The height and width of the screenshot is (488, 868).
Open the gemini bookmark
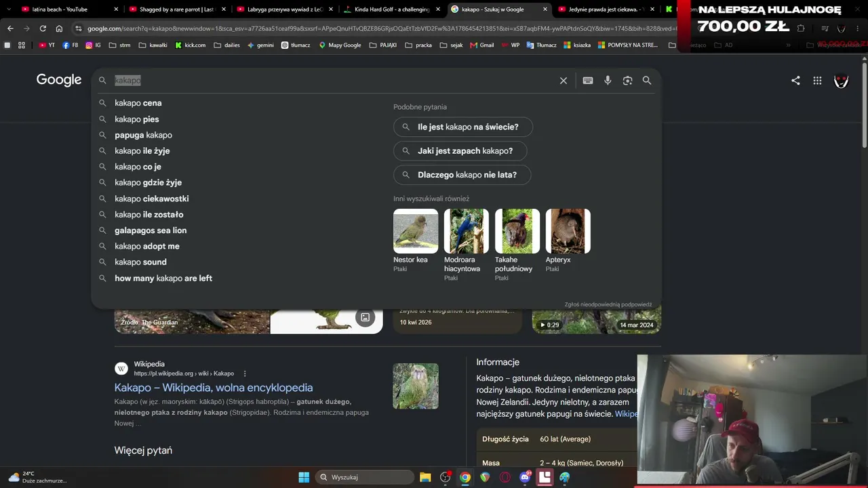click(x=260, y=45)
